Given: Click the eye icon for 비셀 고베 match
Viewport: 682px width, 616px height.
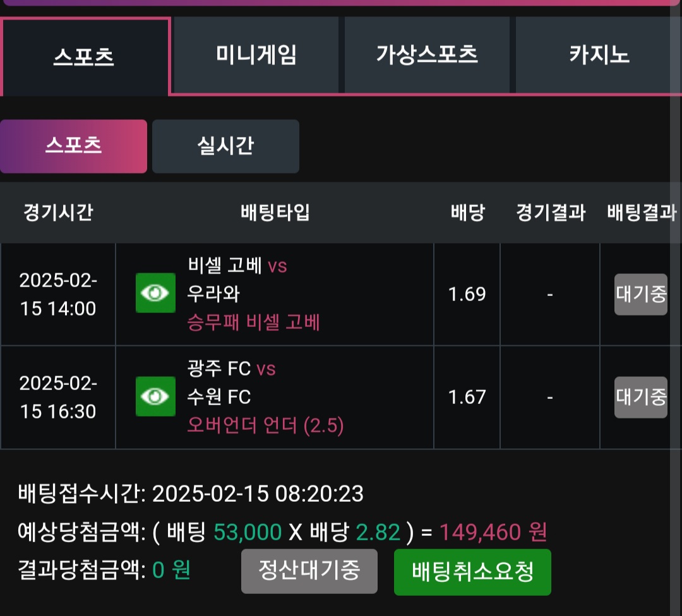Looking at the screenshot, I should (155, 293).
